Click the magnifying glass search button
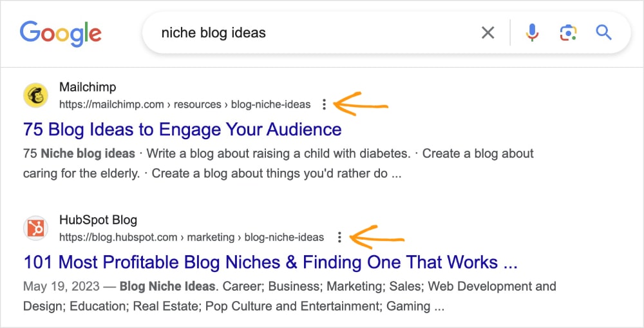This screenshot has height=328, width=644. pyautogui.click(x=603, y=32)
